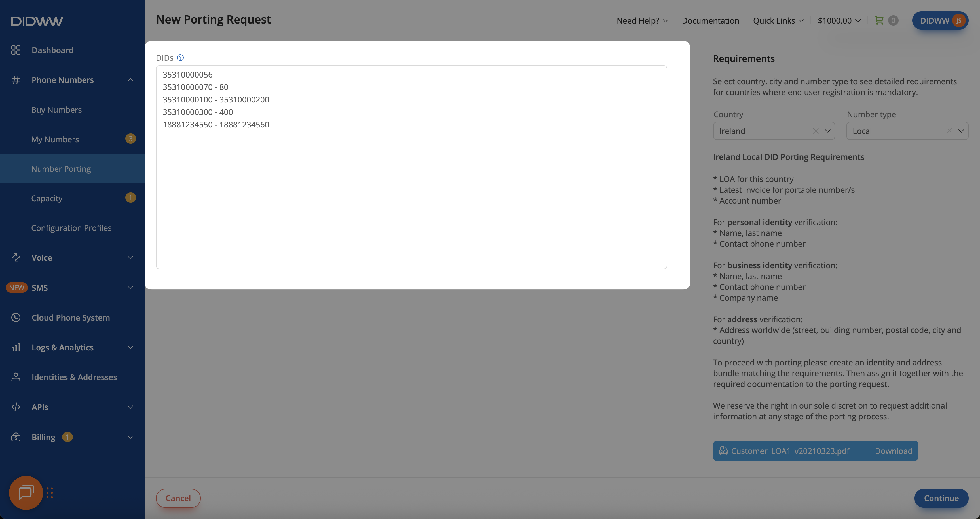This screenshot has height=519, width=980.
Task: Clear the Ireland country selection
Action: (x=815, y=131)
